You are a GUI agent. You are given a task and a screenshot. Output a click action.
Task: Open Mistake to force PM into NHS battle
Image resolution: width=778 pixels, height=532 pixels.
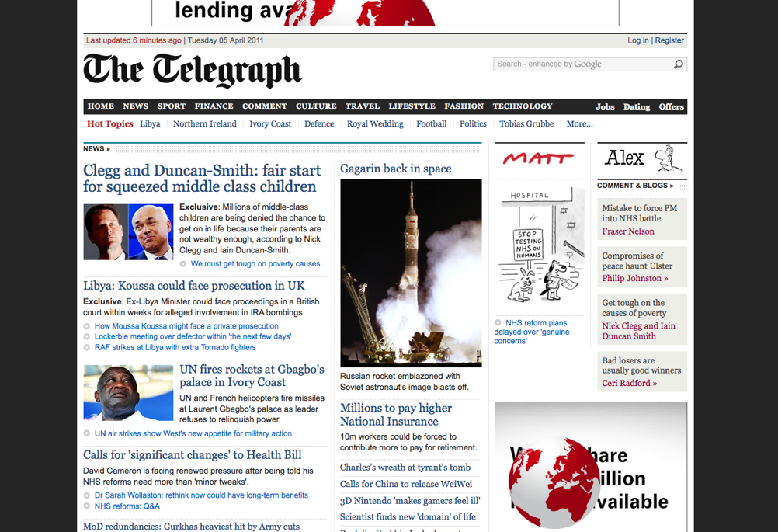[x=640, y=214]
